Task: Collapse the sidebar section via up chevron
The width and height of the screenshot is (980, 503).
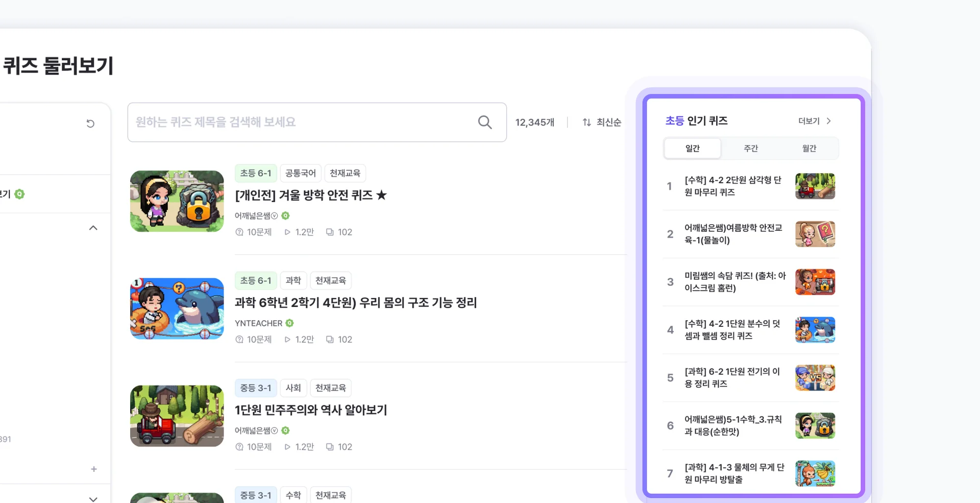Action: click(x=93, y=228)
